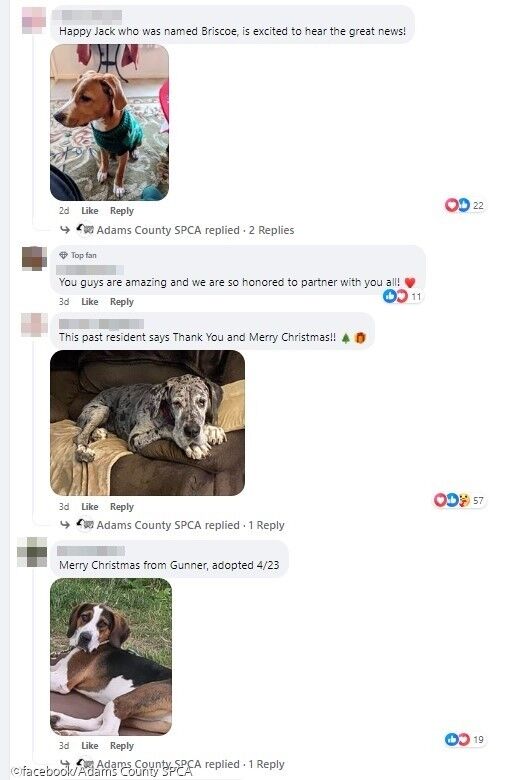Show the 19 reactions on Gunner comment
517x780 pixels.
pyautogui.click(x=464, y=739)
